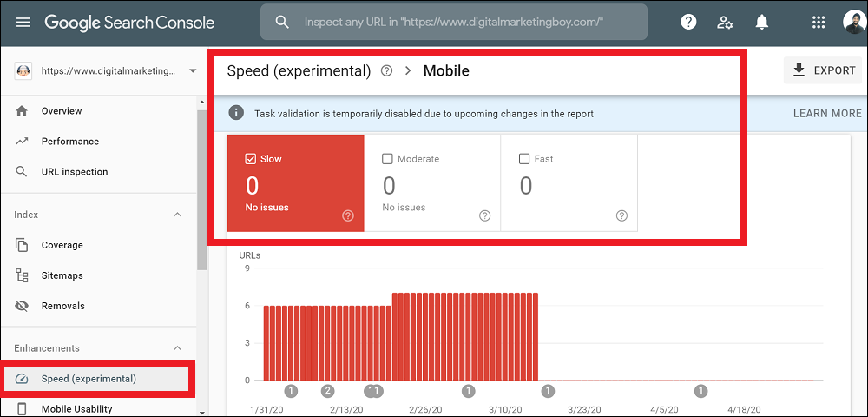
Task: Click the sidebar scroll down arrow
Action: 201,412
